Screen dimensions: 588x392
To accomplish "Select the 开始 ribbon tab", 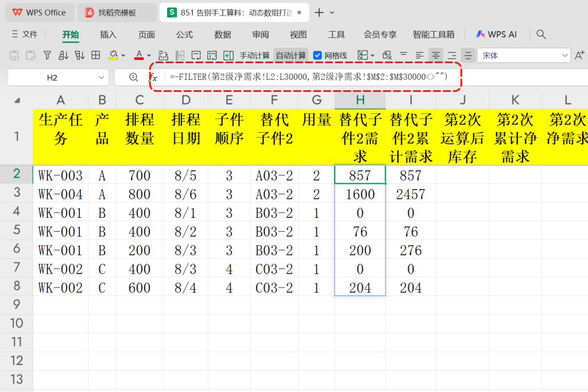I will tap(71, 34).
